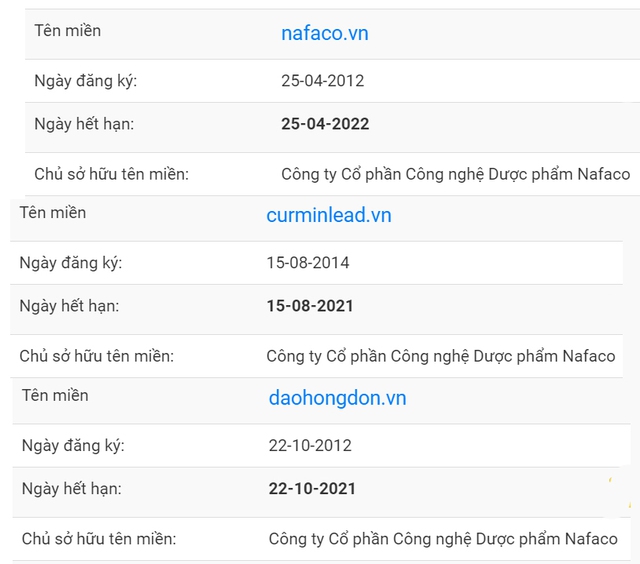The width and height of the screenshot is (640, 564).
Task: Click 'Tên miền' label beside daohongdon.vn
Action: point(55,396)
